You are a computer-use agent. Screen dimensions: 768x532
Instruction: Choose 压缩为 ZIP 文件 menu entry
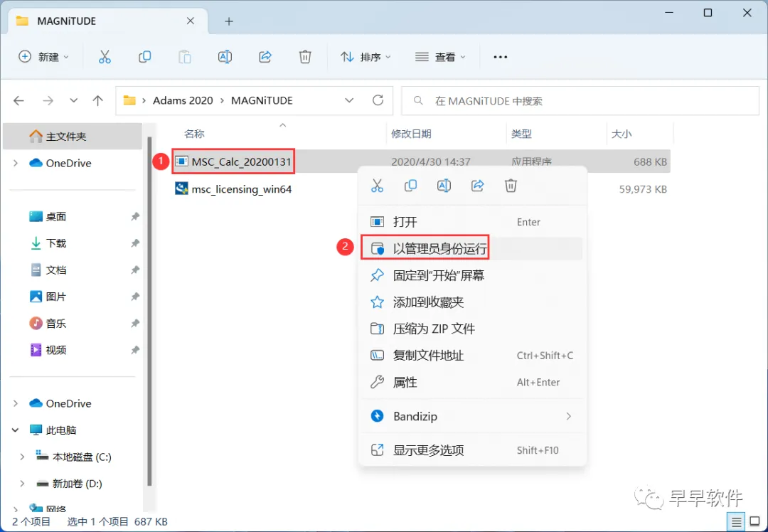point(471,329)
